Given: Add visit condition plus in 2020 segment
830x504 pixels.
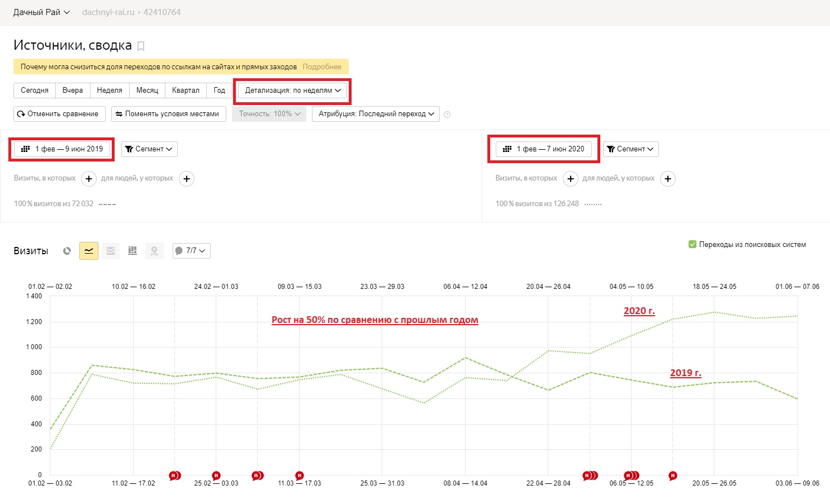Looking at the screenshot, I should [x=570, y=179].
